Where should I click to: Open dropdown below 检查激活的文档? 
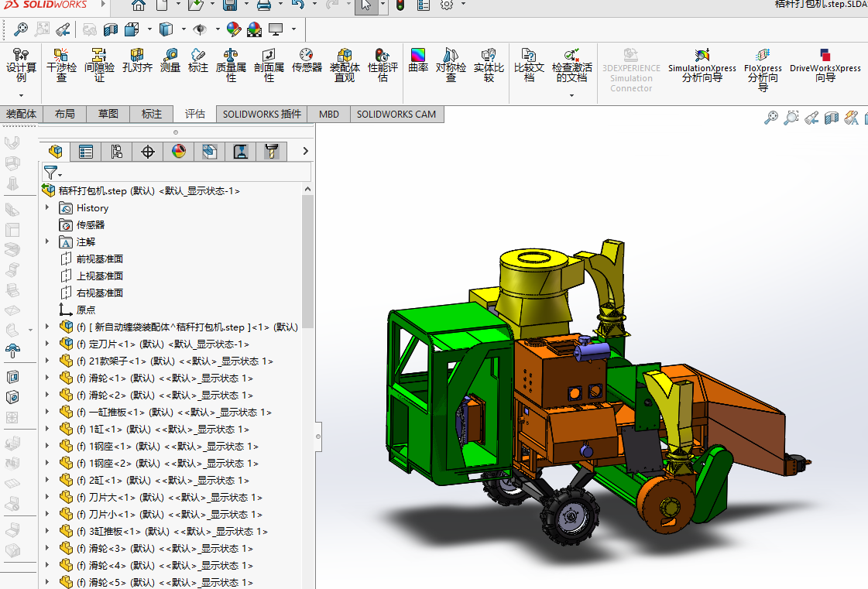pos(572,96)
